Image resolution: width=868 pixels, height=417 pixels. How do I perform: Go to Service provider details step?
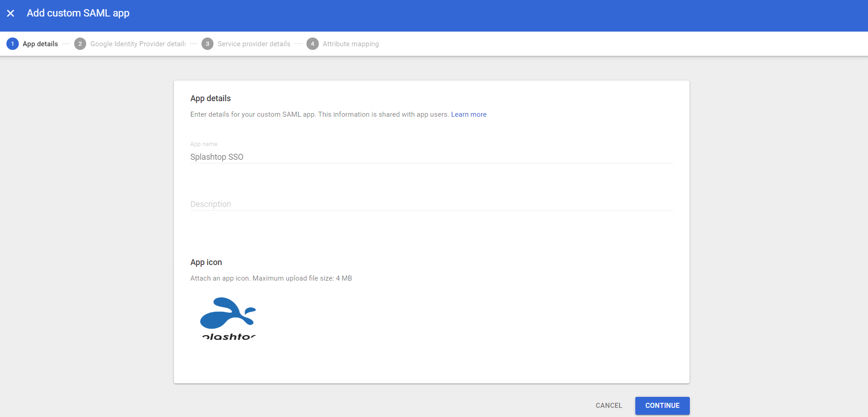[254, 44]
